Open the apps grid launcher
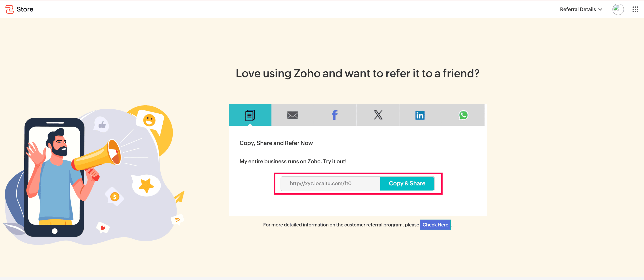 635,9
